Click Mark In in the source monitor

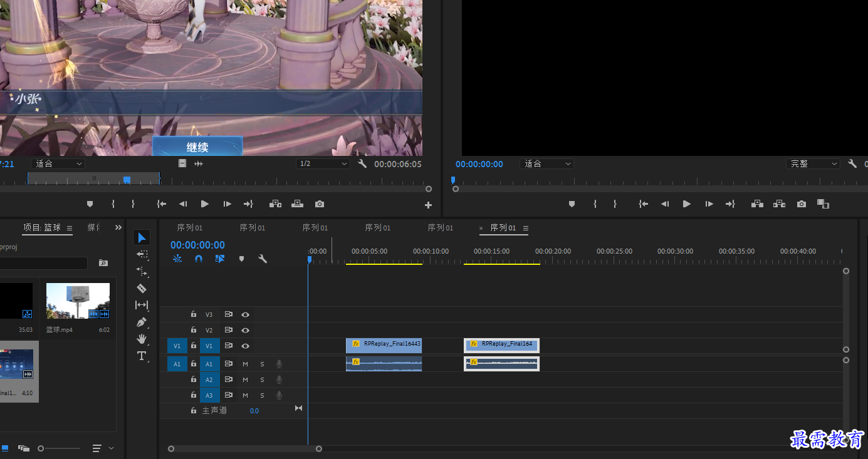(113, 204)
